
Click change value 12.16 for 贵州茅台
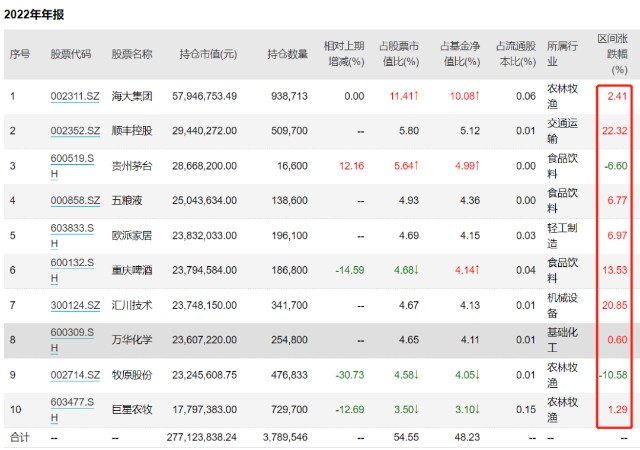351,166
